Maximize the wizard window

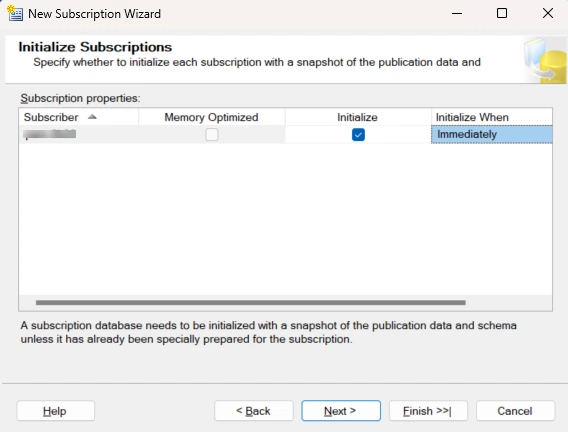click(502, 13)
